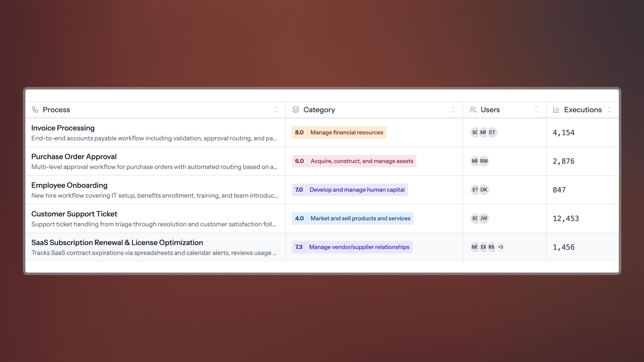This screenshot has width=644, height=362.
Task: Click the SC avatar in the Customer Support Ticket row
Action: pyautogui.click(x=475, y=218)
